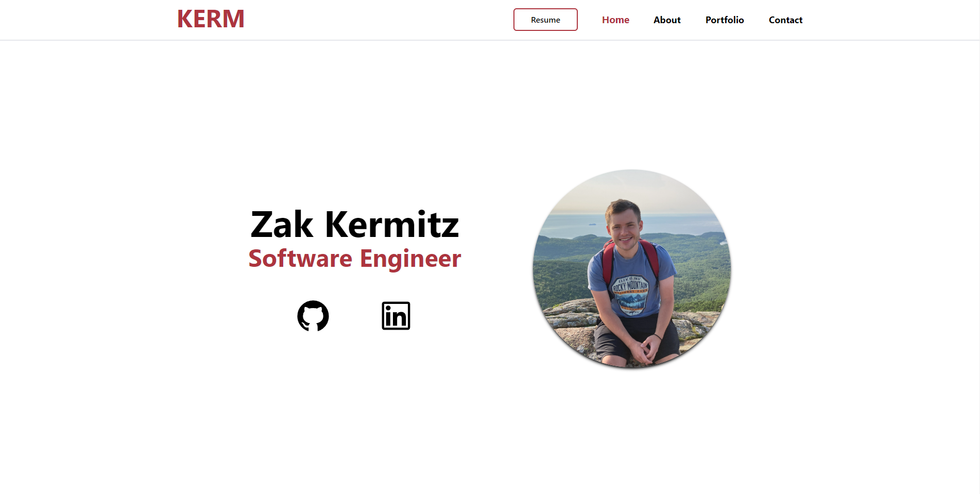980x494 pixels.
Task: Click the Resume outlined button
Action: tap(545, 20)
